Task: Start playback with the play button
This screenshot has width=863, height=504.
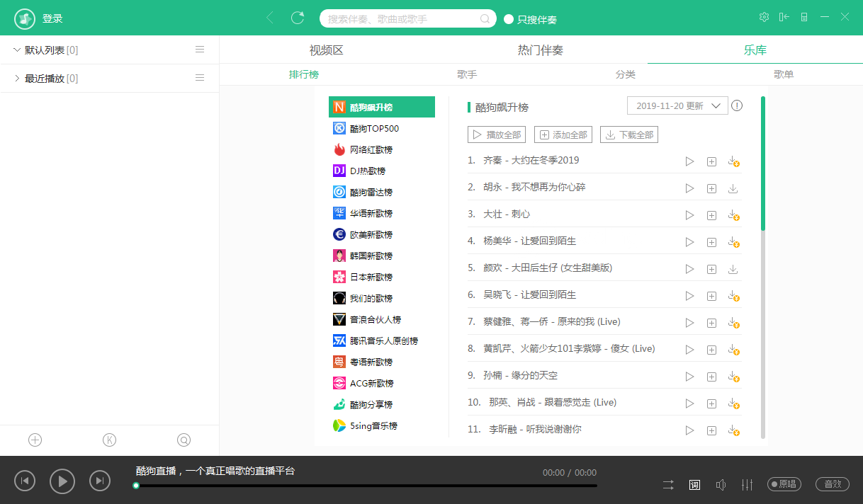Action: [62, 481]
